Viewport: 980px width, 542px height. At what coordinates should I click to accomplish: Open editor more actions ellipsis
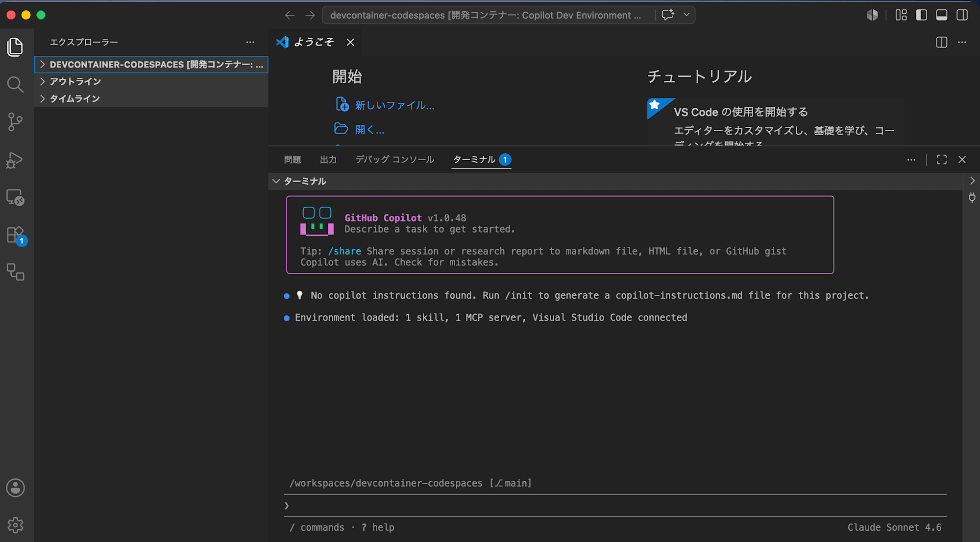point(962,42)
